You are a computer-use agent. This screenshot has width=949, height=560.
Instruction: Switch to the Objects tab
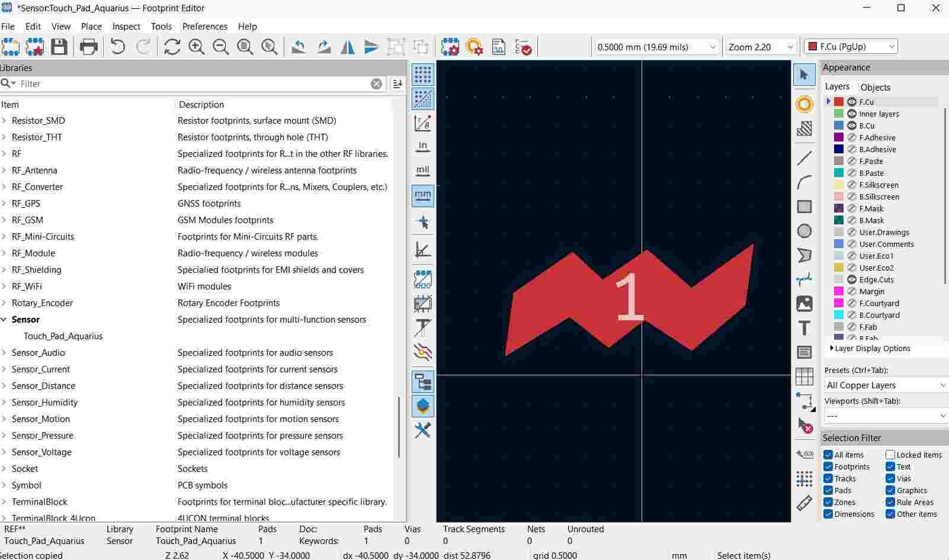click(875, 87)
